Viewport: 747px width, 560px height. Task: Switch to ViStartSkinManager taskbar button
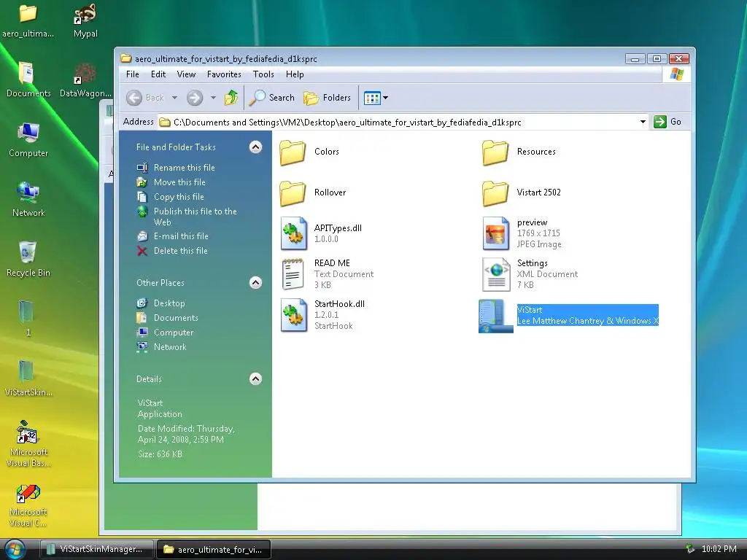pyautogui.click(x=97, y=549)
